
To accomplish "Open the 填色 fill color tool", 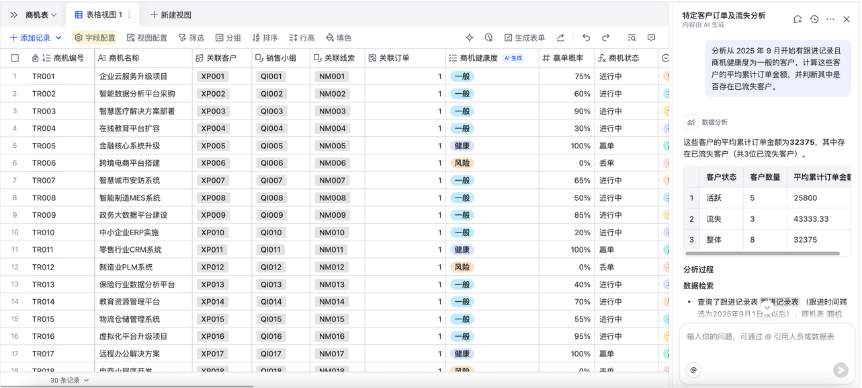I will click(338, 38).
